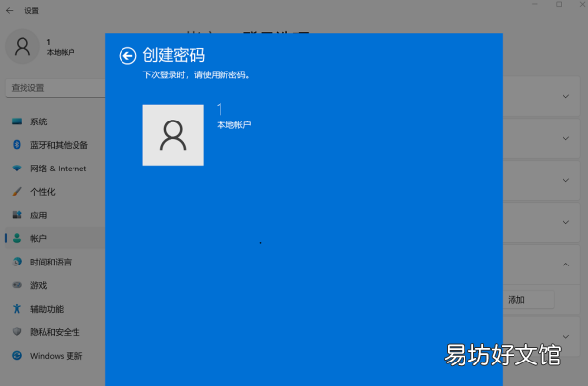The image size is (588, 386).
Task: Open 辅助功能 settings category
Action: [x=55, y=309]
